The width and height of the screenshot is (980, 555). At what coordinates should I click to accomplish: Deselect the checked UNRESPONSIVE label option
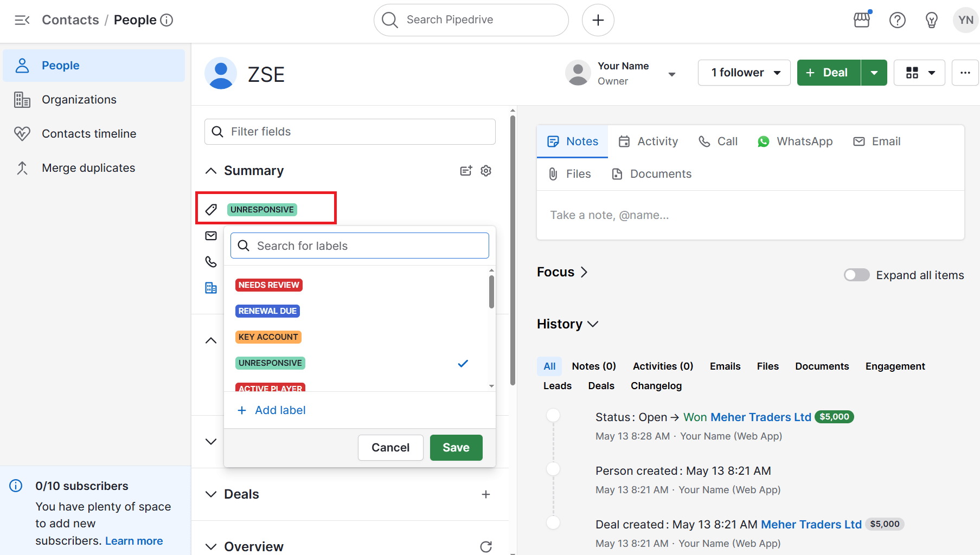355,363
